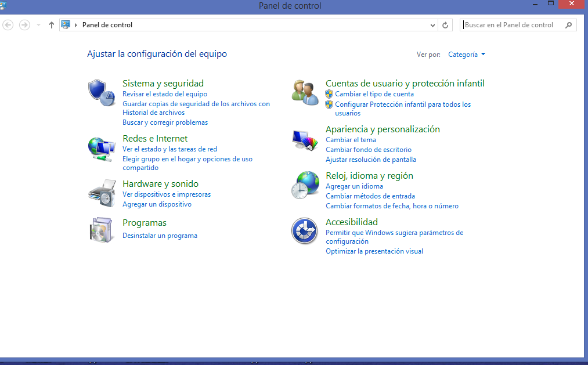The width and height of the screenshot is (588, 365).
Task: Close the Panel de control window
Action: pos(572,3)
